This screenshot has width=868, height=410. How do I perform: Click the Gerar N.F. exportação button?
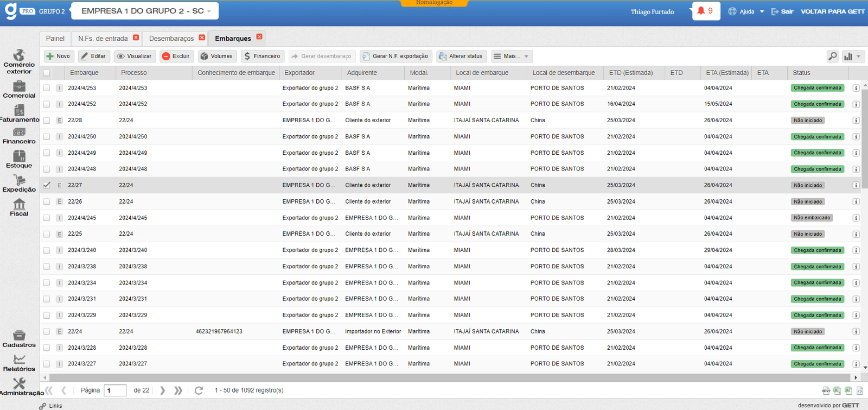coord(395,56)
